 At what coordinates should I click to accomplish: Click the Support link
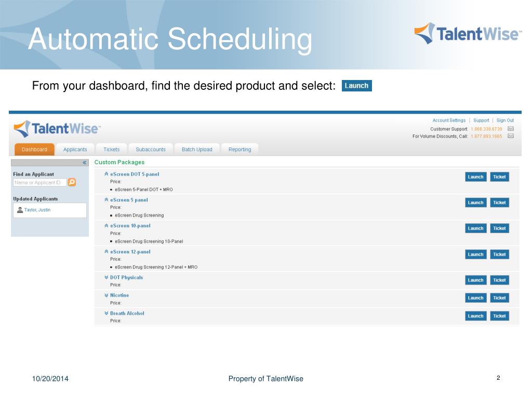[x=481, y=121]
